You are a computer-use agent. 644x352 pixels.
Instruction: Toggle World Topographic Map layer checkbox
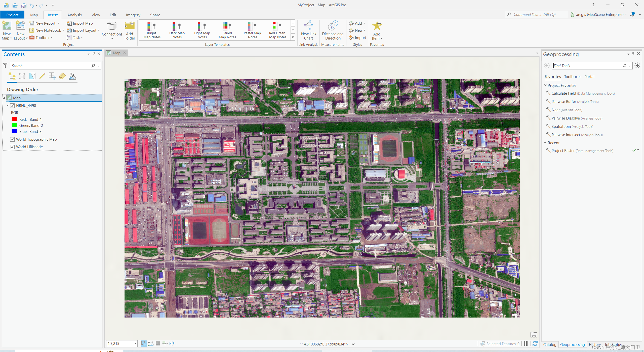(x=12, y=139)
